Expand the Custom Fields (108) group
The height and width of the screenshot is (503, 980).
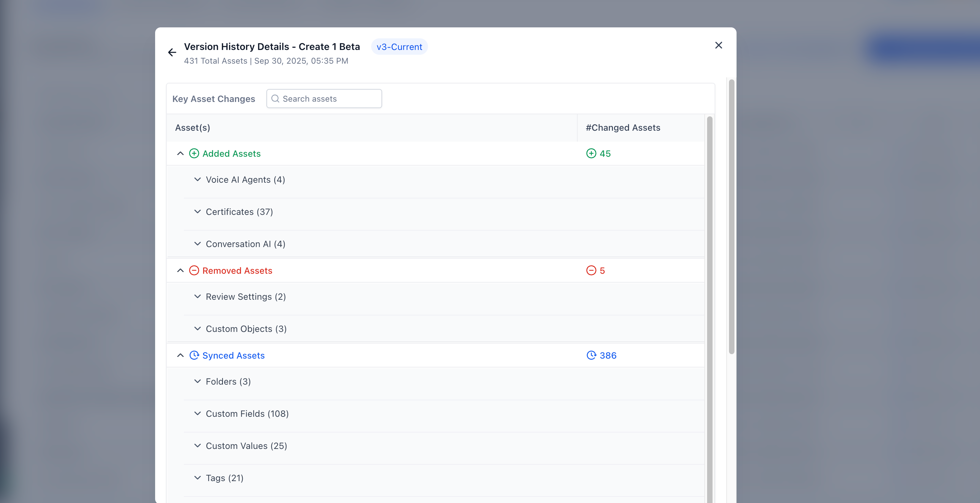pos(197,414)
